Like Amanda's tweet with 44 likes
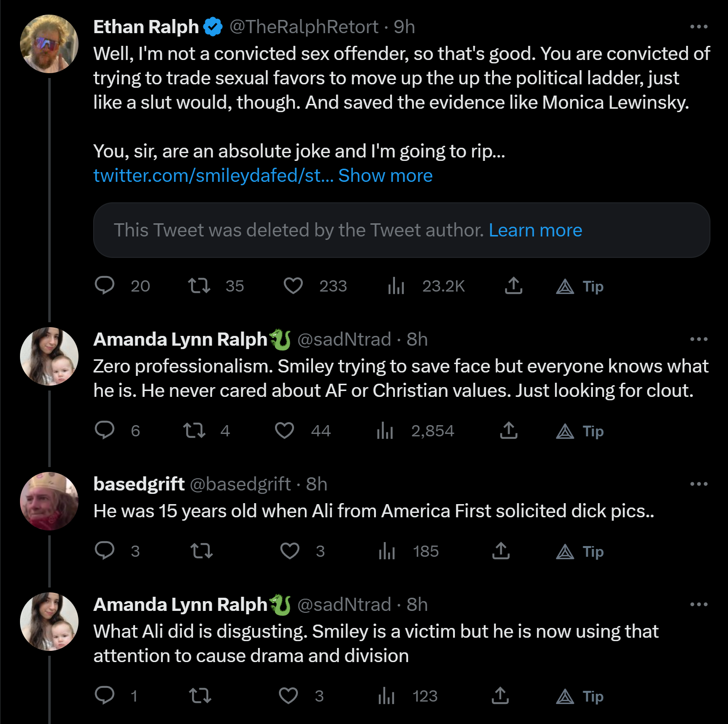This screenshot has height=724, width=728. (284, 430)
